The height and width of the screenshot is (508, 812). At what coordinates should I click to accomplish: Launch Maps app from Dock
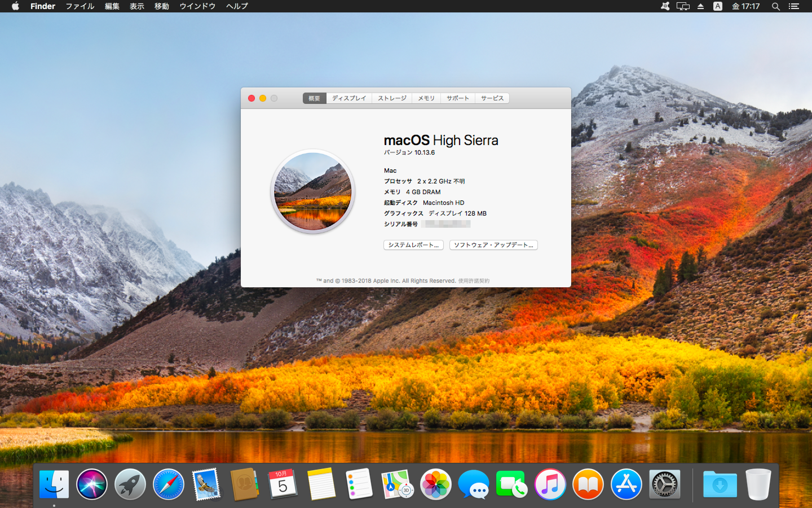(397, 484)
